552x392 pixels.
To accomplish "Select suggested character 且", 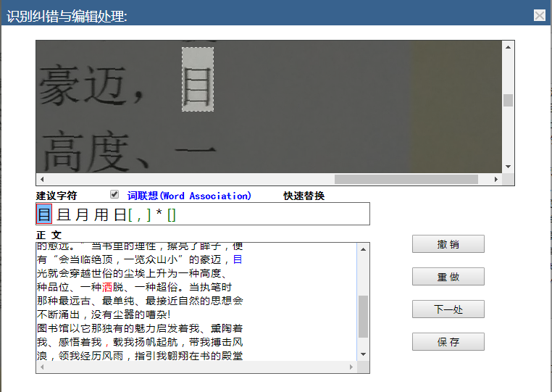I will click(x=64, y=214).
